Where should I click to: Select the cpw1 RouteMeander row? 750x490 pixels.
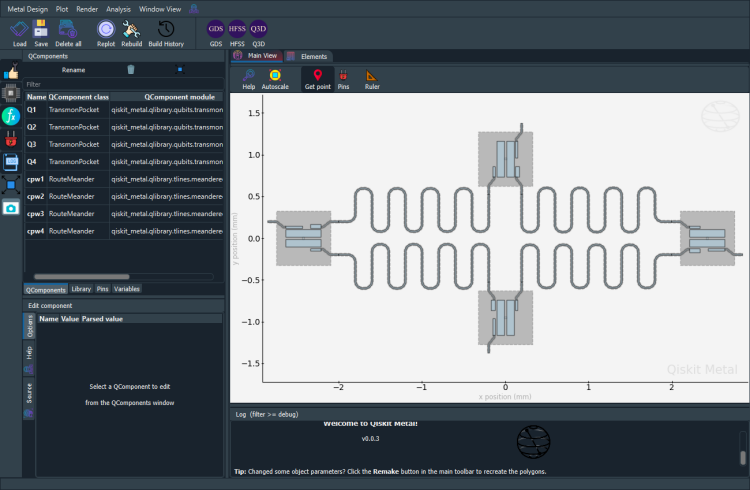click(124, 179)
